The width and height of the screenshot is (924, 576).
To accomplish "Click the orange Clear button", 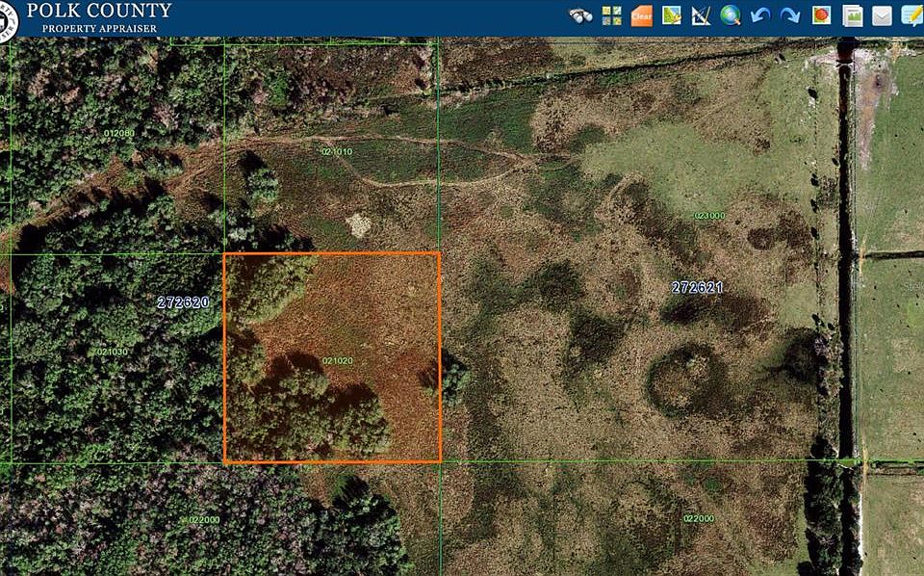I will coord(641,16).
